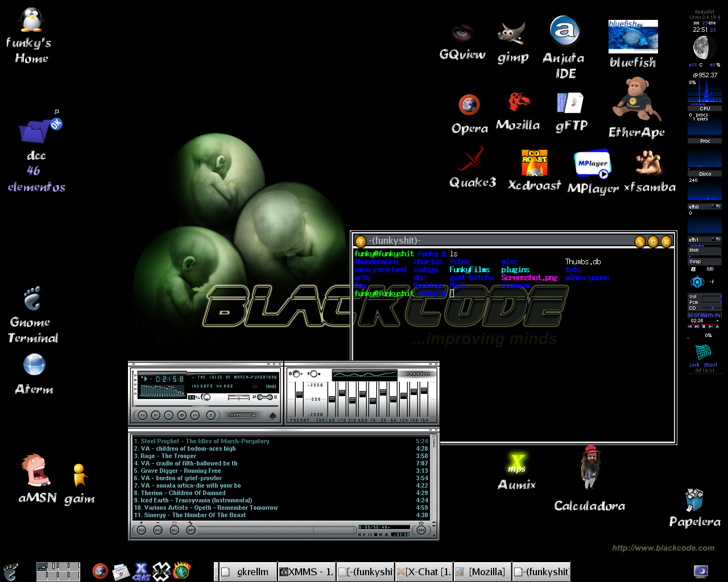728x582 pixels.
Task: Click the playlist list OPS button
Action: (x=421, y=530)
